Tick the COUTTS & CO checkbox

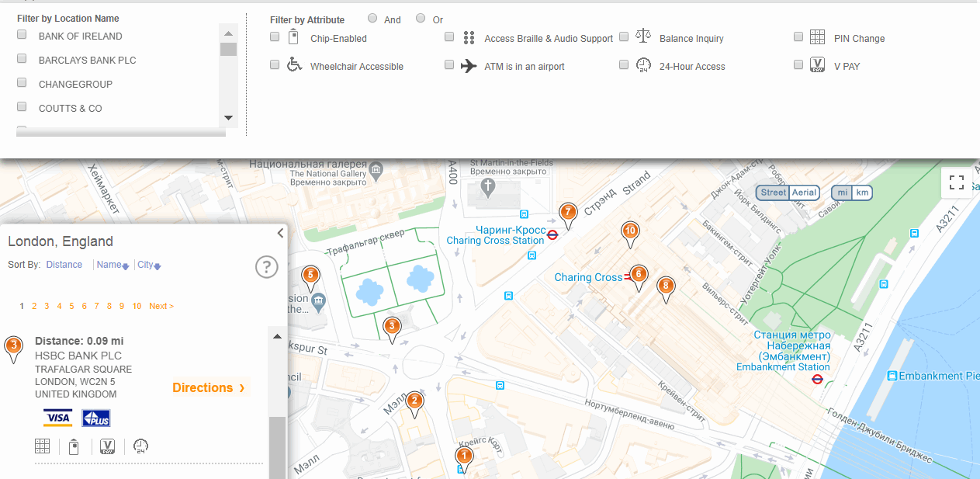pos(22,107)
